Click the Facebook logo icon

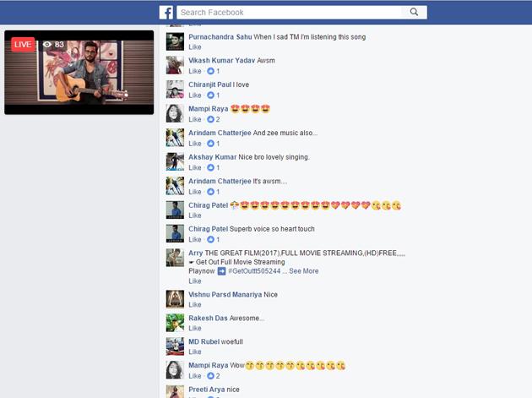pos(166,13)
